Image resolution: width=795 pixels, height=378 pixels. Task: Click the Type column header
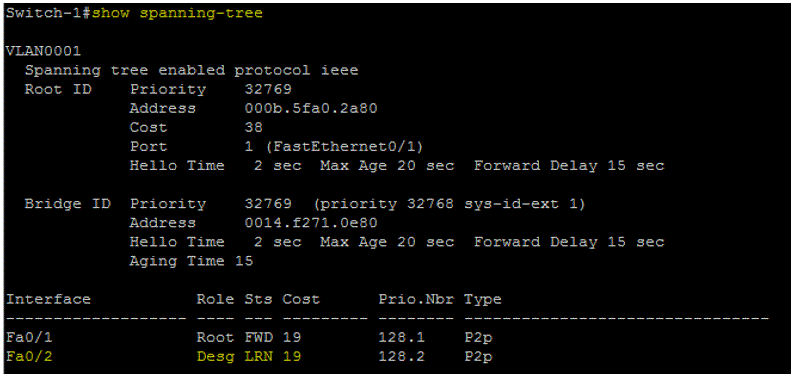[x=483, y=299]
